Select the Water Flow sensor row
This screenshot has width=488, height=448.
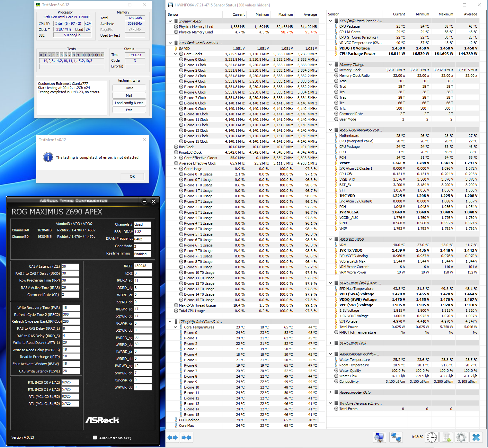406,376
